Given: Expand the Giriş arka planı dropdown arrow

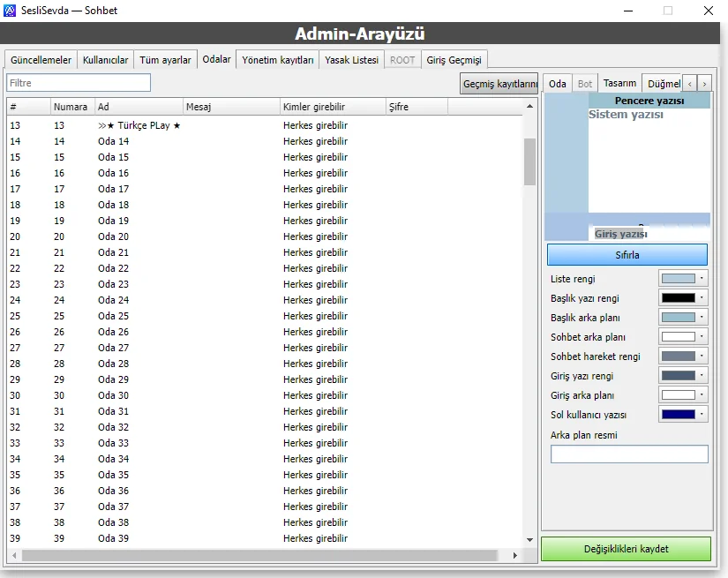Looking at the screenshot, I should point(702,395).
